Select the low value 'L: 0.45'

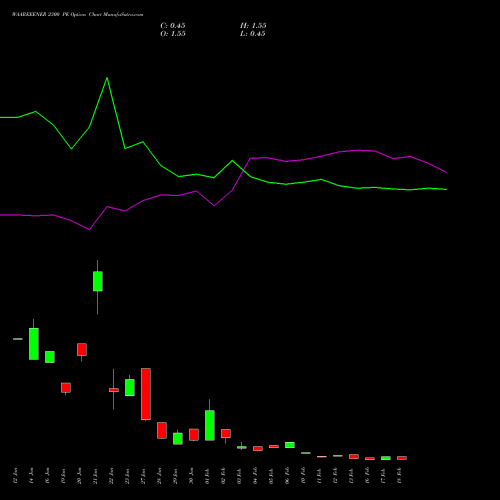point(253,34)
